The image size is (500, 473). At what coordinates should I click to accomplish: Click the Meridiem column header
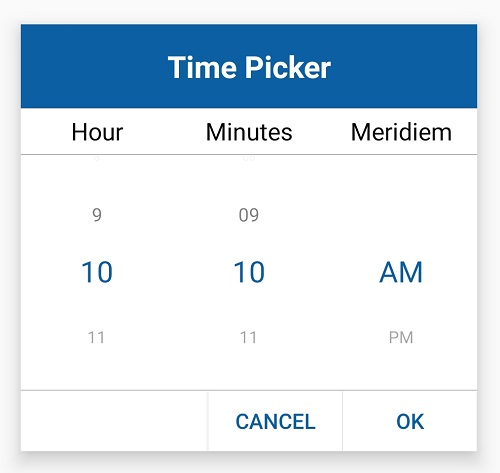click(401, 132)
